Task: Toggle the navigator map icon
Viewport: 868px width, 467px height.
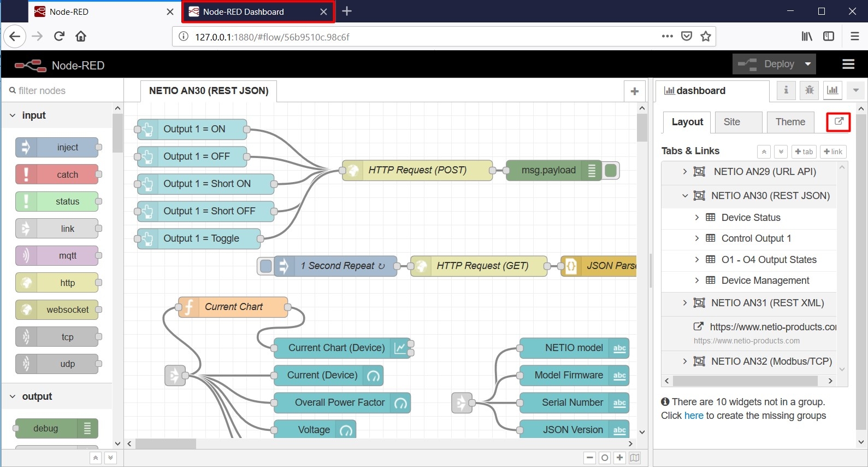Action: [635, 458]
